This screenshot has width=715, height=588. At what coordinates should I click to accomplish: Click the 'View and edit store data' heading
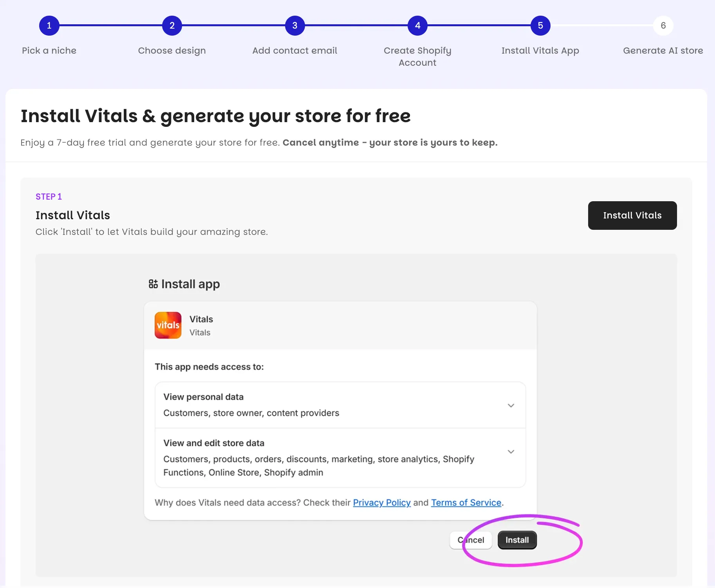[x=214, y=443]
